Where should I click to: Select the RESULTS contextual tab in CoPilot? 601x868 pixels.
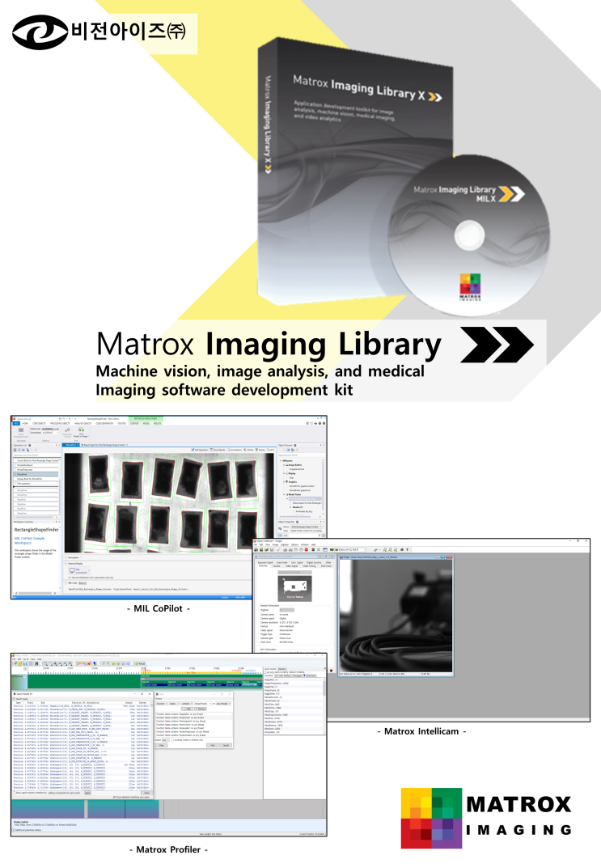[157, 423]
